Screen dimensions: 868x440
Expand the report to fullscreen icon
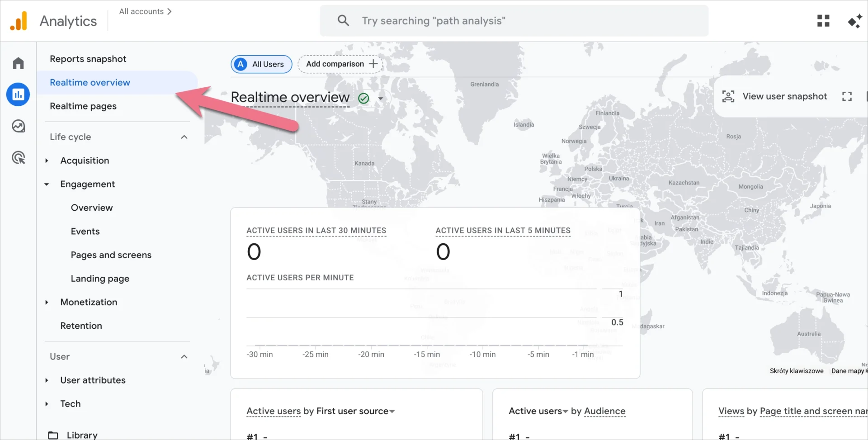[x=847, y=96]
